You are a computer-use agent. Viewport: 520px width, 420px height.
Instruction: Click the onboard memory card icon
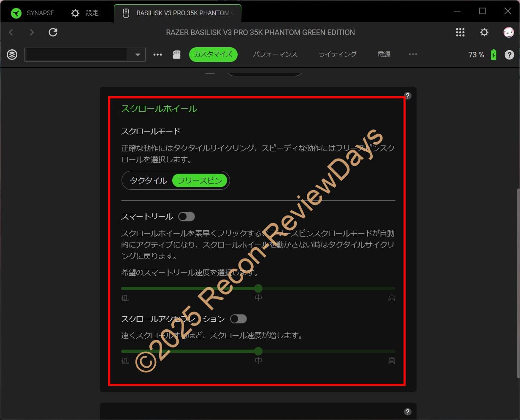point(177,54)
